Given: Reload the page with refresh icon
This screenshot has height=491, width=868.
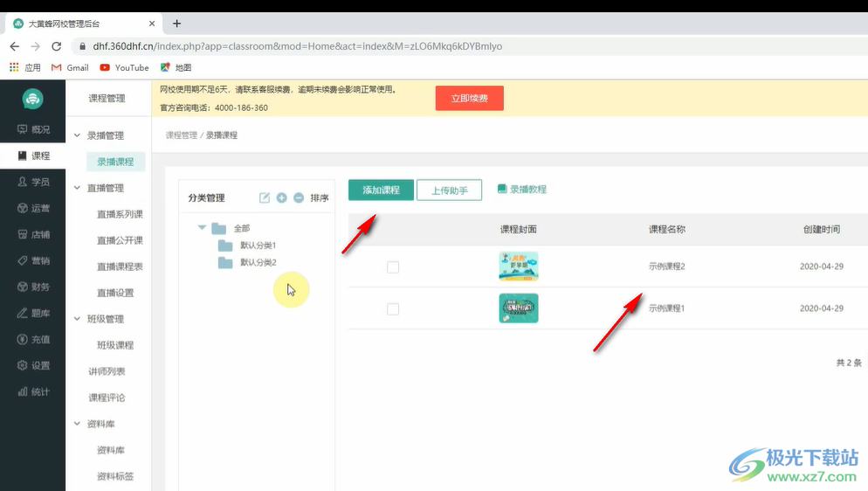Looking at the screenshot, I should [57, 46].
